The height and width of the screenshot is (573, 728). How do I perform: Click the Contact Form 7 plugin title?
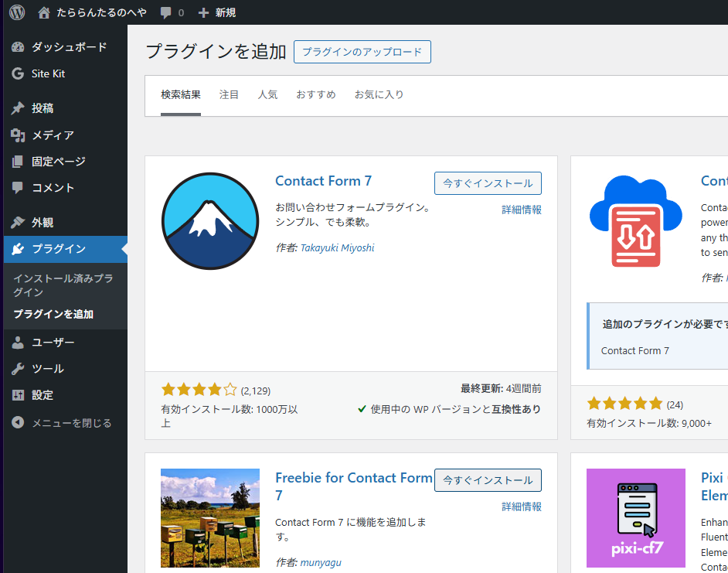pos(324,181)
